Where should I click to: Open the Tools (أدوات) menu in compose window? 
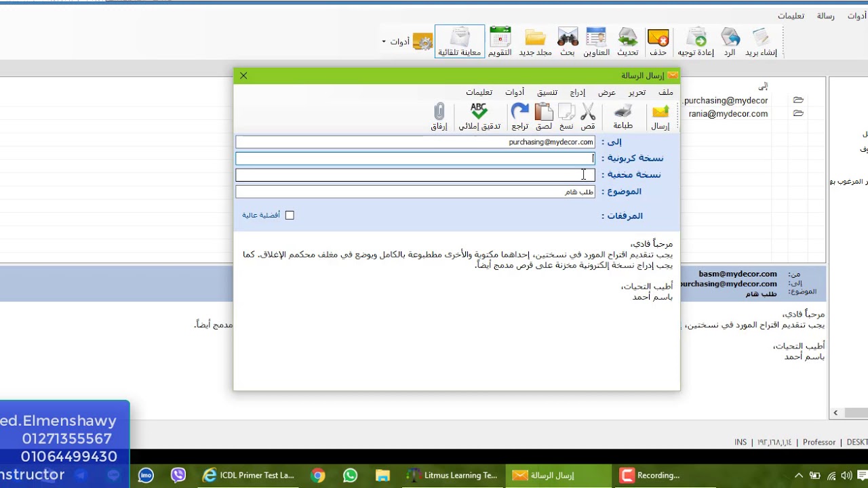515,92
